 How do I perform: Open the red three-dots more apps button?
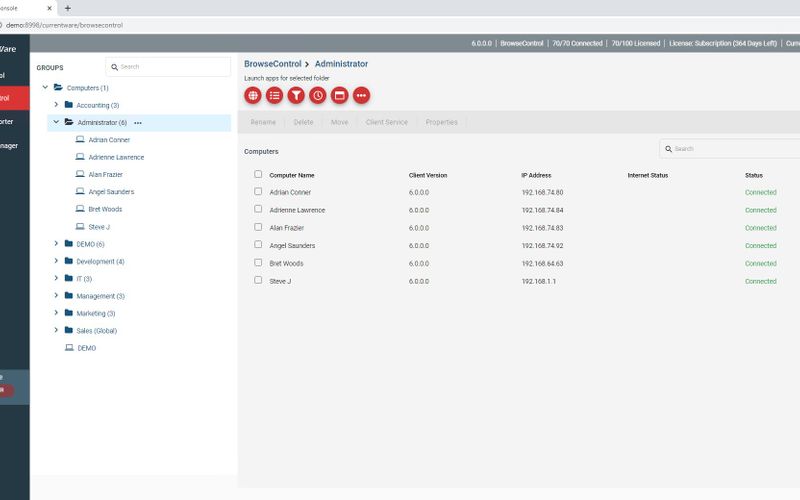pyautogui.click(x=361, y=95)
